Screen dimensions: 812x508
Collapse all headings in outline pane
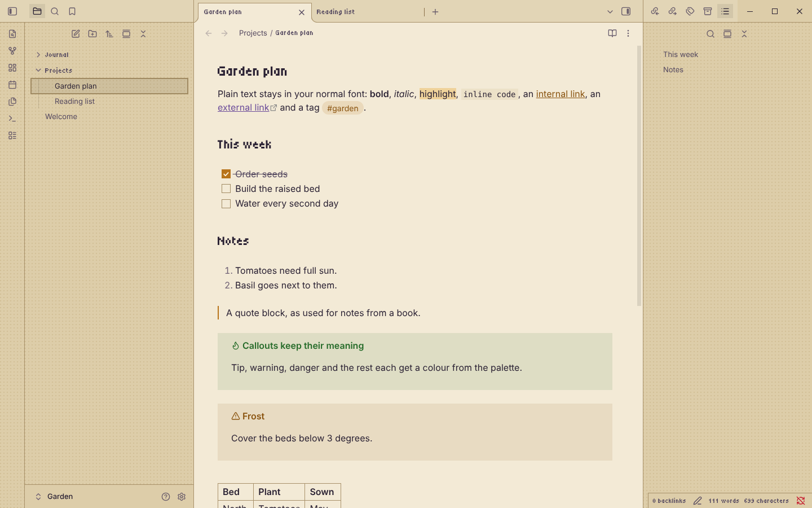pos(744,34)
